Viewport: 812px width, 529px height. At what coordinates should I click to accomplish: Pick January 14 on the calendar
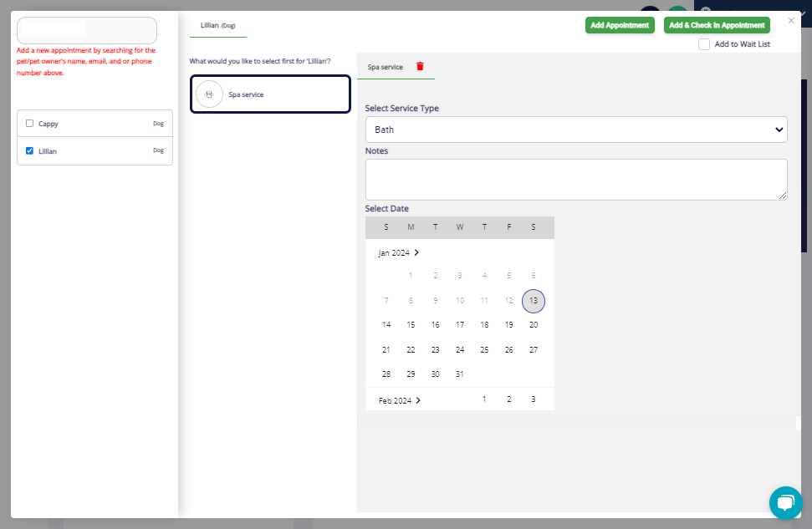click(386, 325)
